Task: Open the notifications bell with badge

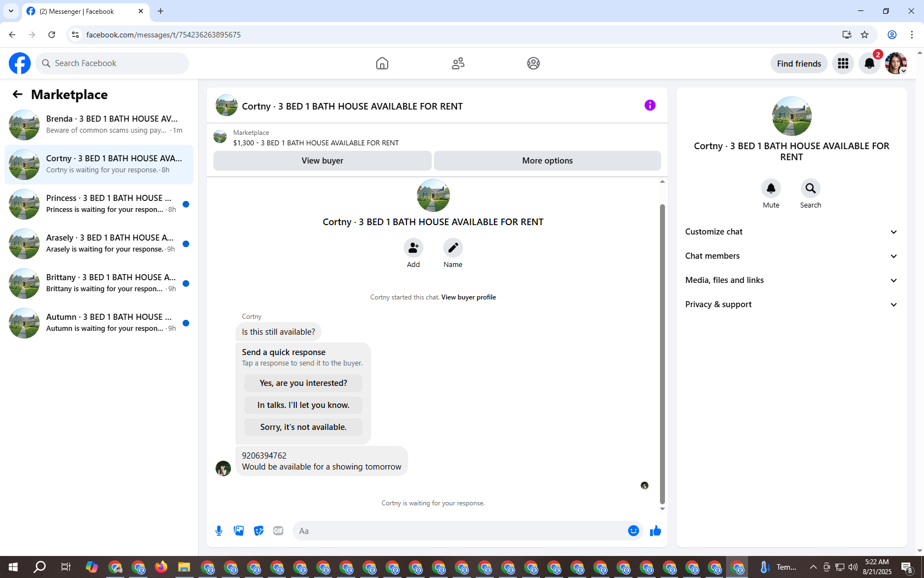Action: 870,63
